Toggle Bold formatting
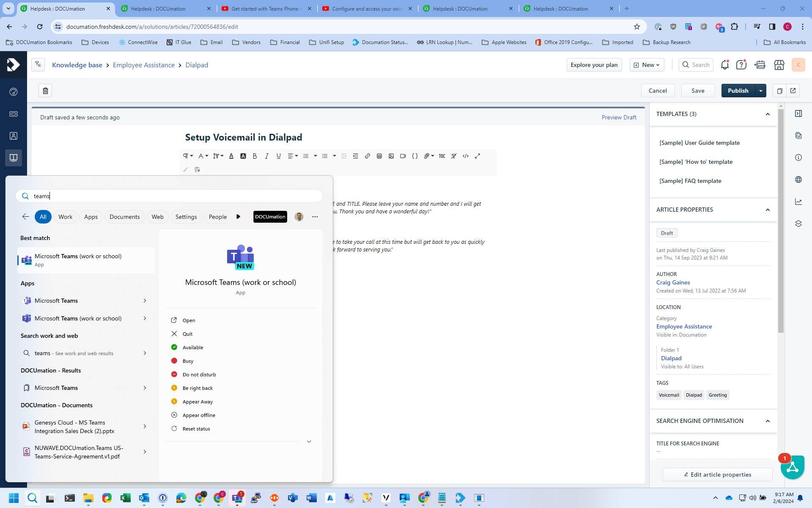812x508 pixels. click(255, 156)
